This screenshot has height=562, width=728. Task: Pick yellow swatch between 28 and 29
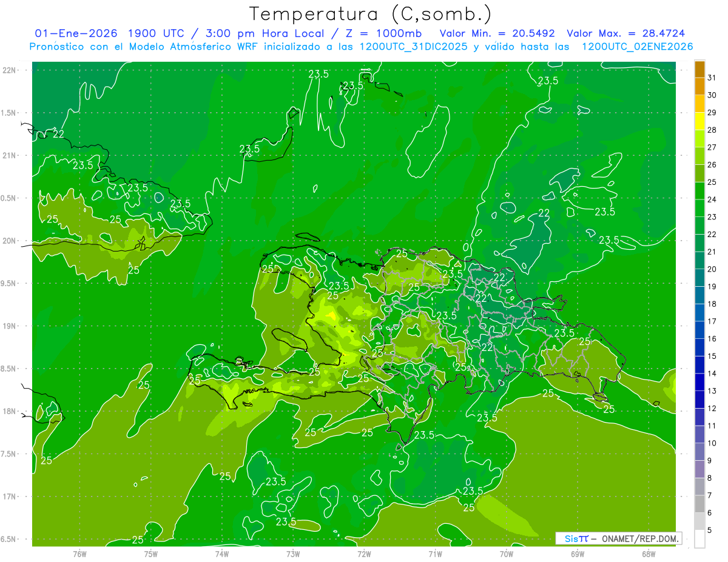pos(699,121)
